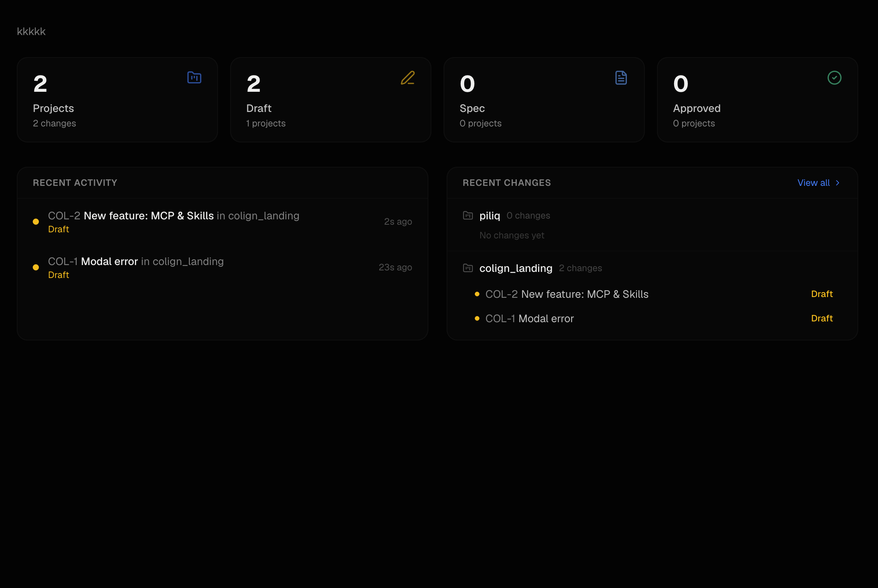Click the yellow dot beside COL-2 in Recent Changes

pos(477,294)
